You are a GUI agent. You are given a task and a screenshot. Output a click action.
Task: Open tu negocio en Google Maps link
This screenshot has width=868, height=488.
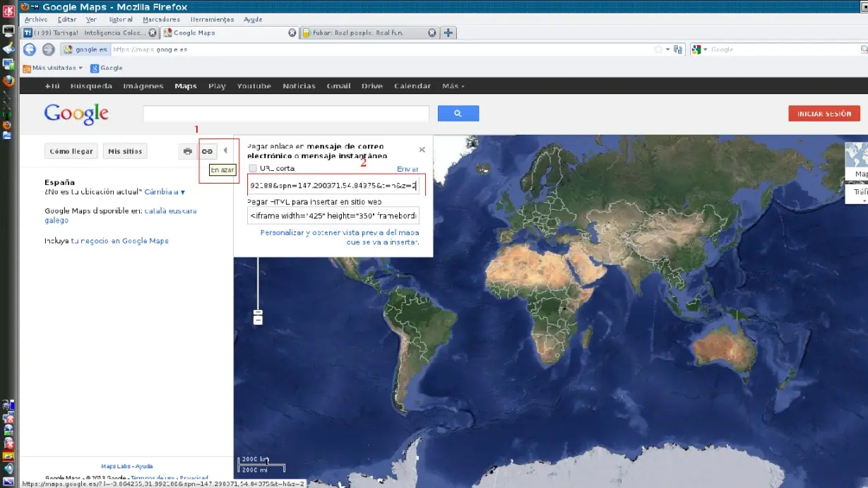pyautogui.click(x=119, y=241)
